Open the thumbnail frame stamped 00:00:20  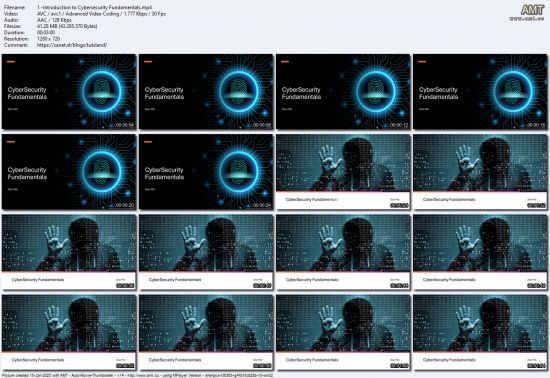point(69,172)
